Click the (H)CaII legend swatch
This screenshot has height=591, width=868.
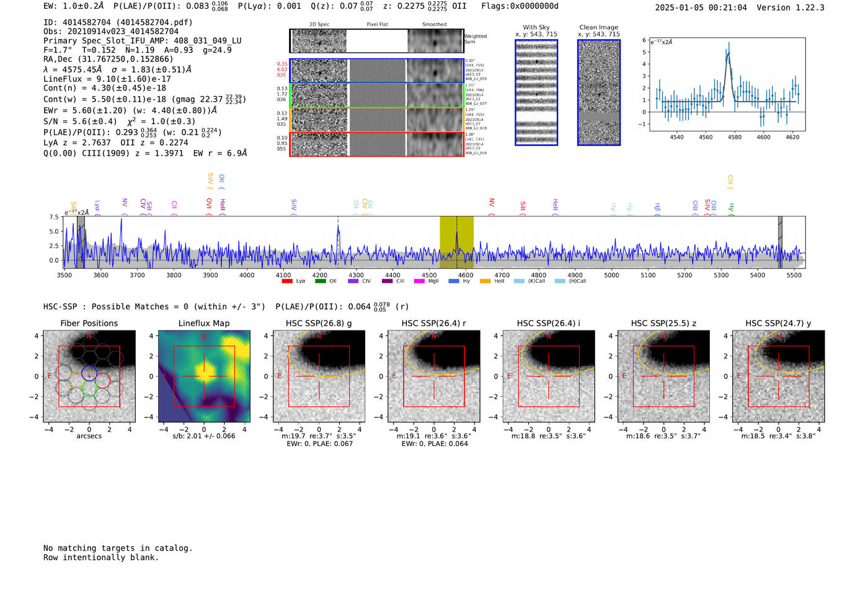(560, 281)
